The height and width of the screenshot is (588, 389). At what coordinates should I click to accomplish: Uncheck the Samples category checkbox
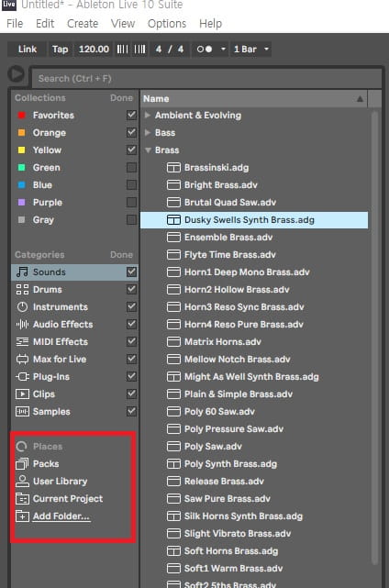point(131,411)
